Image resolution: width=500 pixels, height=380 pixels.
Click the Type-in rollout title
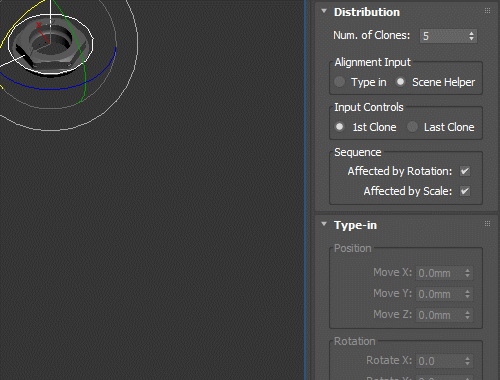point(355,225)
